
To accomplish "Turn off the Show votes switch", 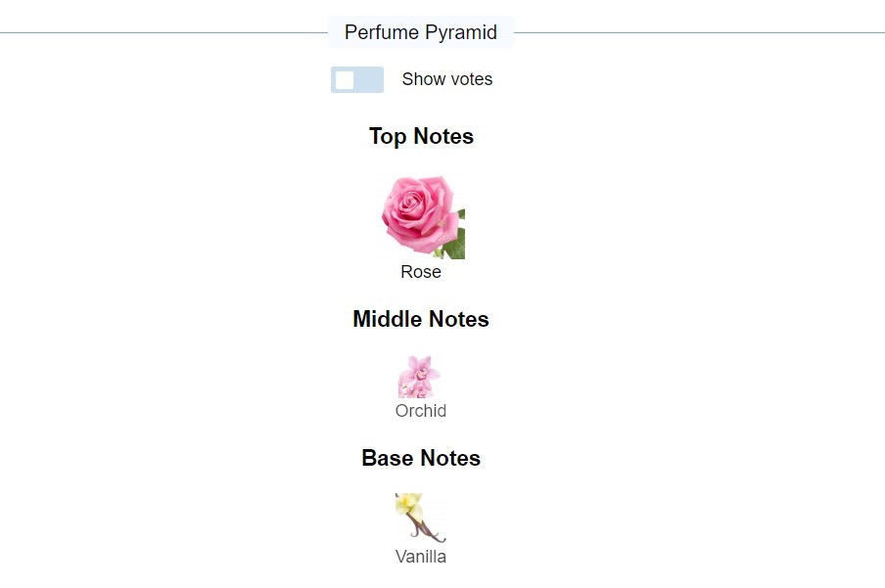I will [356, 79].
